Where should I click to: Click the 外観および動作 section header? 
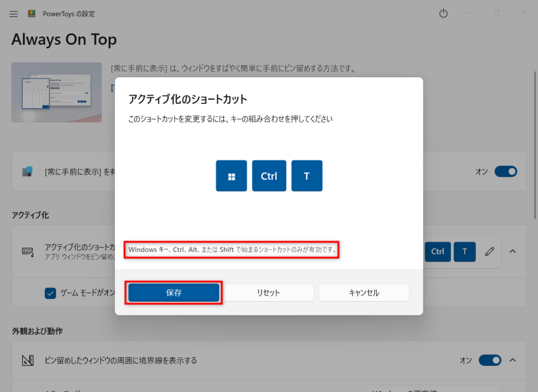(37, 331)
